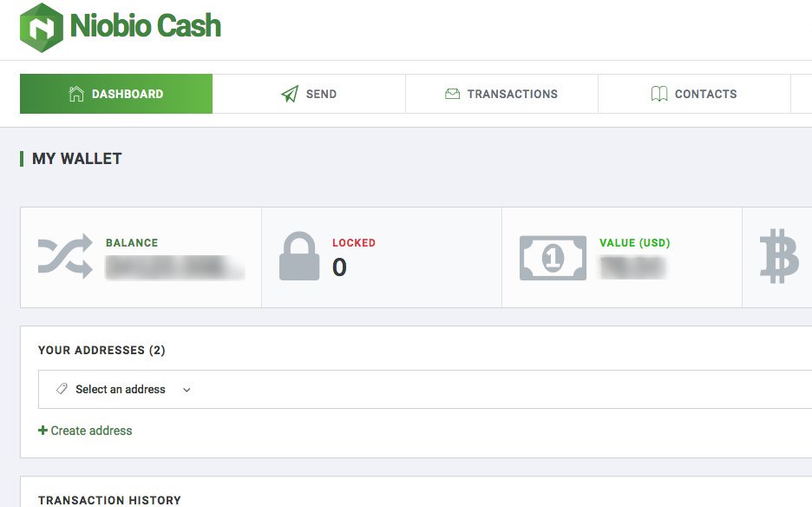Open the Transactions tab
The width and height of the screenshot is (812, 507).
[x=501, y=94]
